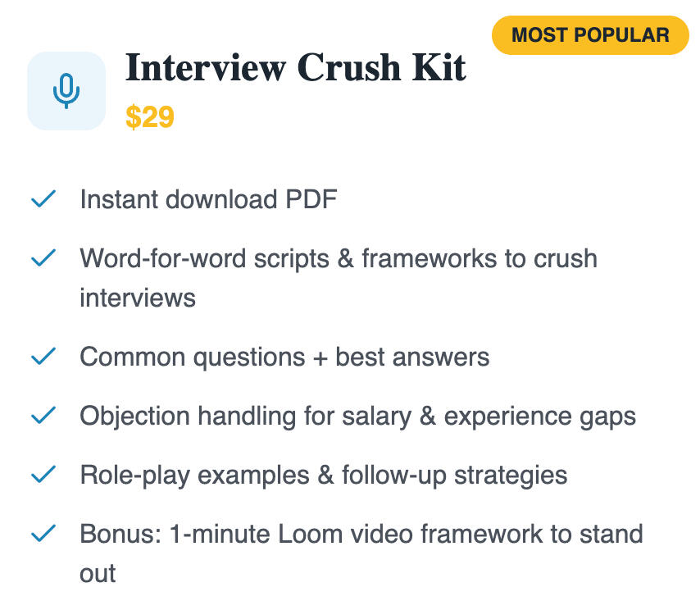Click the checkmark beside Common questions
The width and height of the screenshot is (700, 610).
pyautogui.click(x=43, y=357)
